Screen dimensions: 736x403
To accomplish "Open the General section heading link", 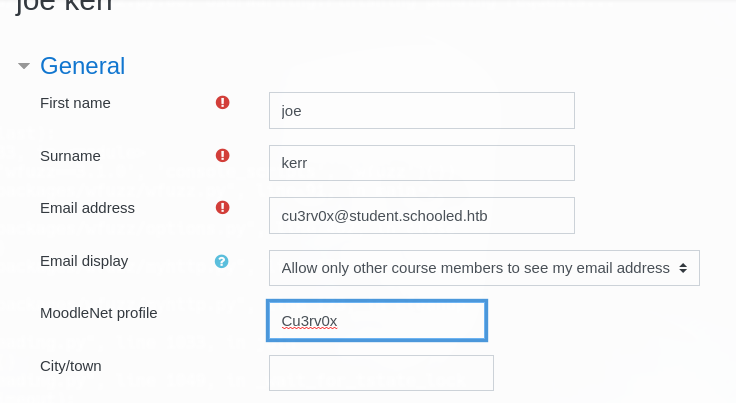I will 83,66.
